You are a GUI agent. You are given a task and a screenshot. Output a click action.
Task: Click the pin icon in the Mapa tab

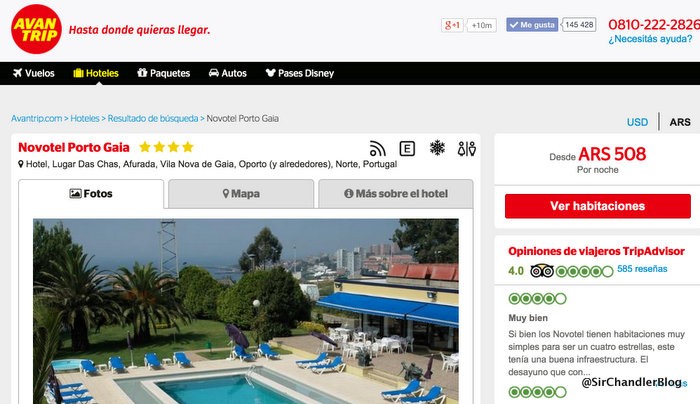click(x=226, y=193)
